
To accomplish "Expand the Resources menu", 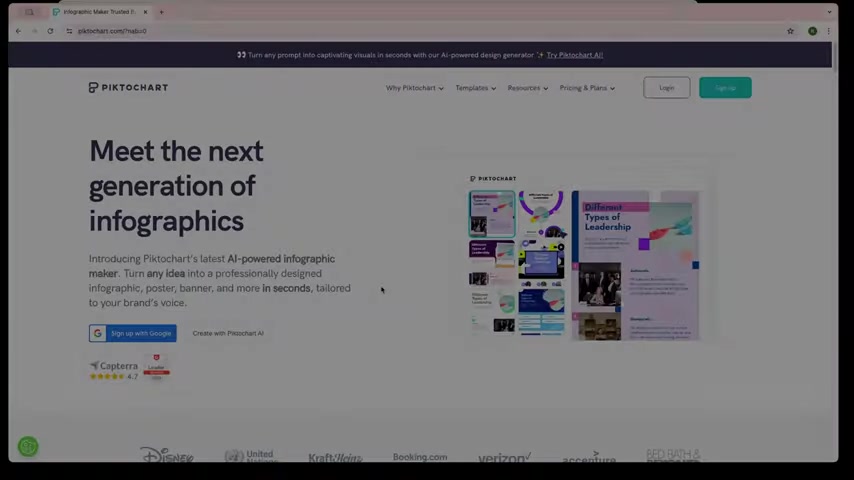I will [528, 88].
